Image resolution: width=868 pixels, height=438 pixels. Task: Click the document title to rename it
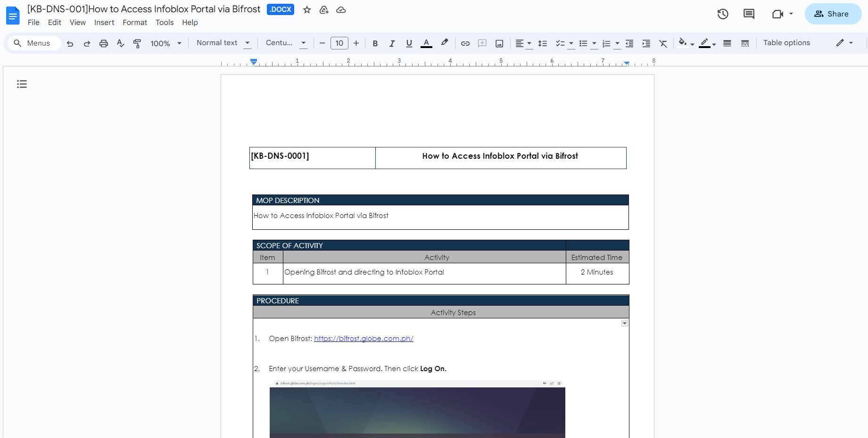tap(144, 9)
